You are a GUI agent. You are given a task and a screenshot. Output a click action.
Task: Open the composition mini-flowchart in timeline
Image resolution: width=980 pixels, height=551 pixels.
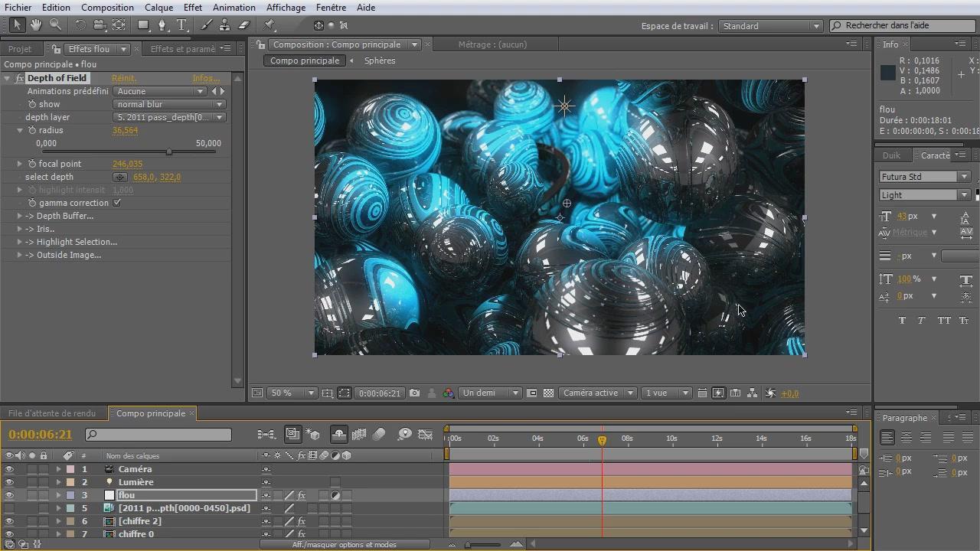pos(266,435)
